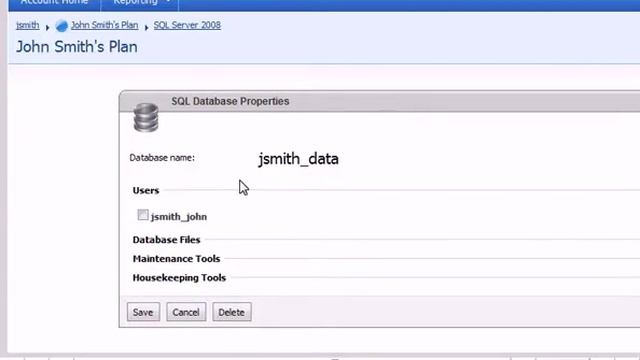
Task: Expand the Maintenance Tools section
Action: 176,259
